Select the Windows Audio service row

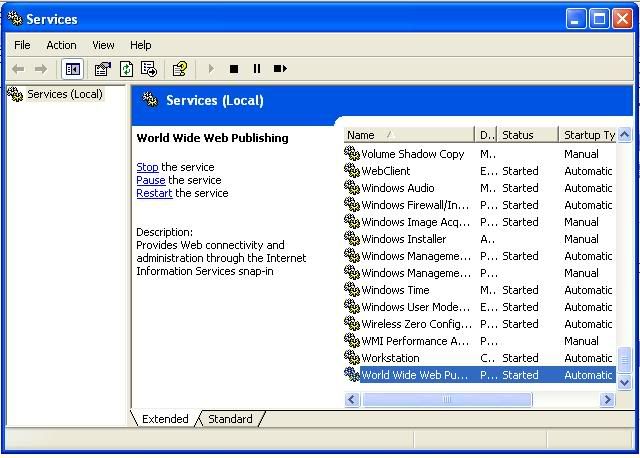point(398,188)
